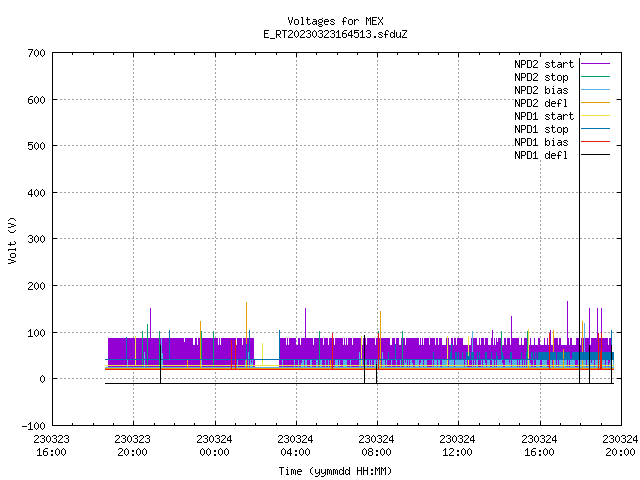
Task: Click the y-axis tick value 300
Action: click(36, 239)
